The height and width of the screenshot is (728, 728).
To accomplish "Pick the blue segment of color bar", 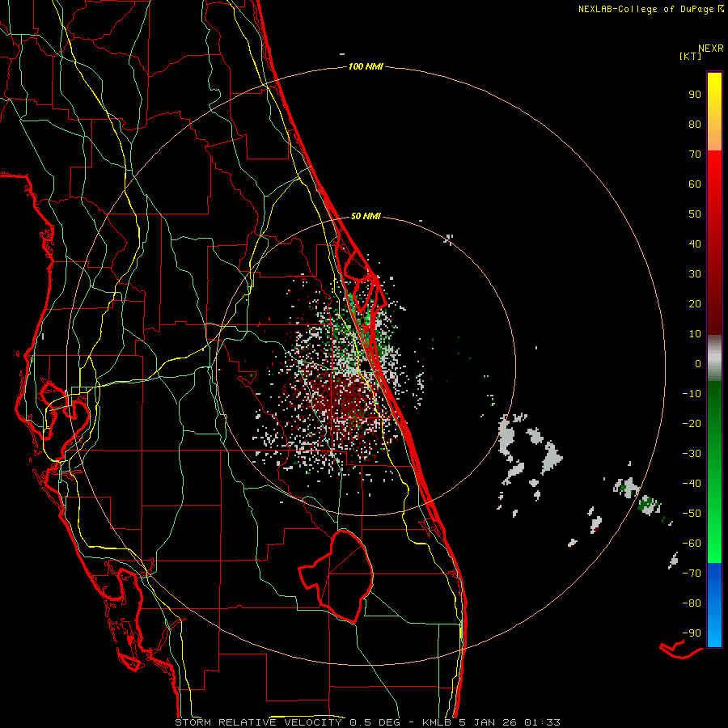I will click(x=714, y=605).
